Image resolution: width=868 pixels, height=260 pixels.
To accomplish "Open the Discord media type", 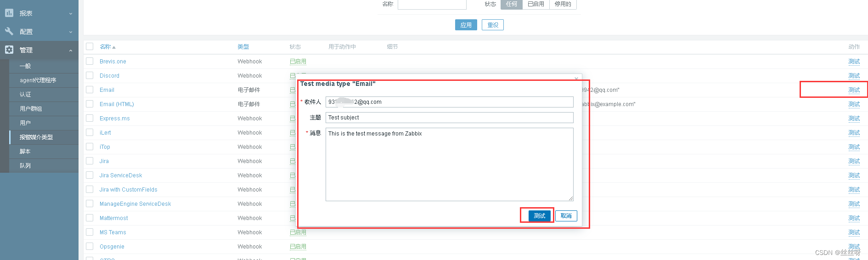I will click(109, 76).
